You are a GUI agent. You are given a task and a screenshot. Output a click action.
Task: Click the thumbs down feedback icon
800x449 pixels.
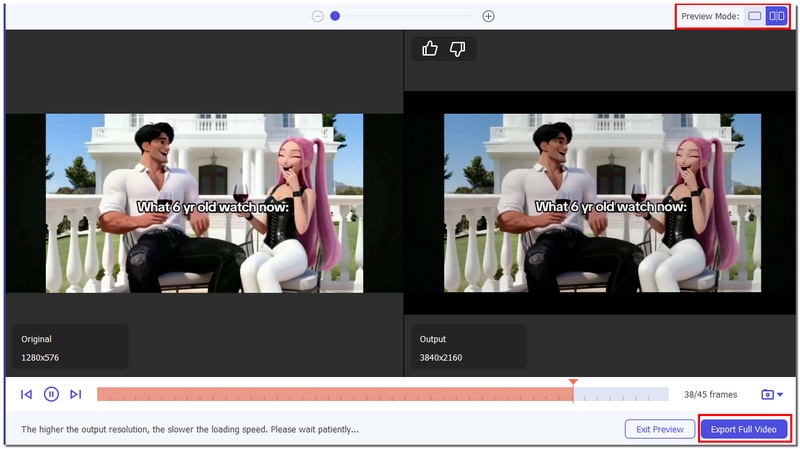457,48
